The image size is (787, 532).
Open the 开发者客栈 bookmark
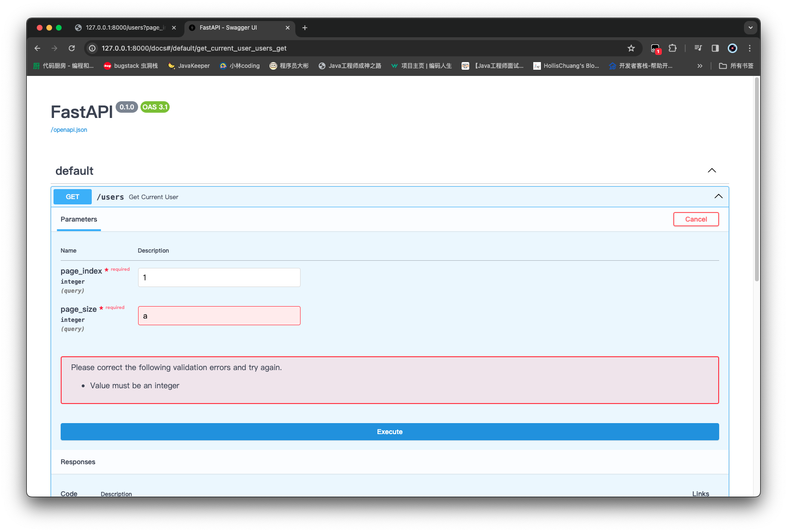click(641, 66)
